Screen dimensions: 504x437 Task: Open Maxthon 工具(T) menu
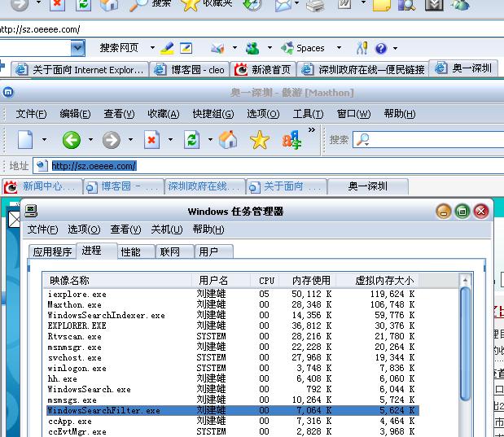(308, 114)
